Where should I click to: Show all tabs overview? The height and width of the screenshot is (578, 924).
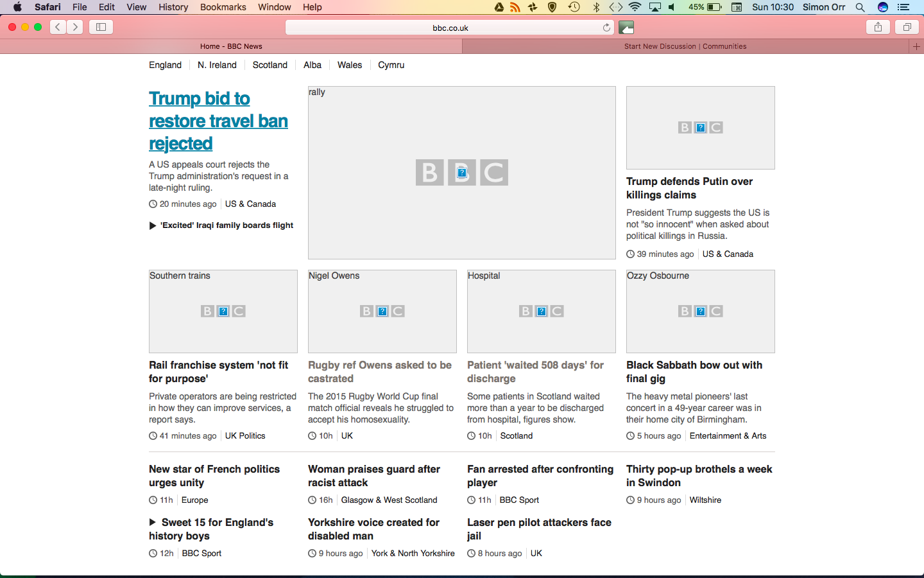(x=907, y=27)
